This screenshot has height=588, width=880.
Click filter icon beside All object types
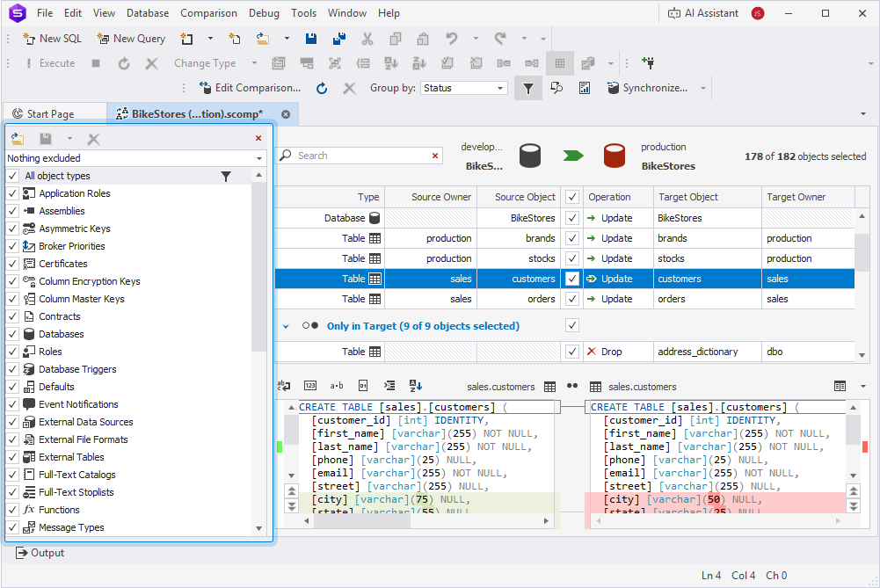tap(226, 177)
